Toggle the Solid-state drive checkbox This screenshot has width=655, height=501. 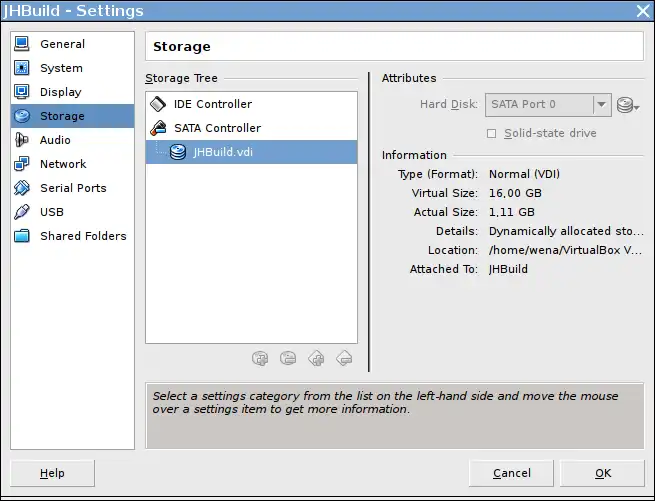tap(492, 133)
